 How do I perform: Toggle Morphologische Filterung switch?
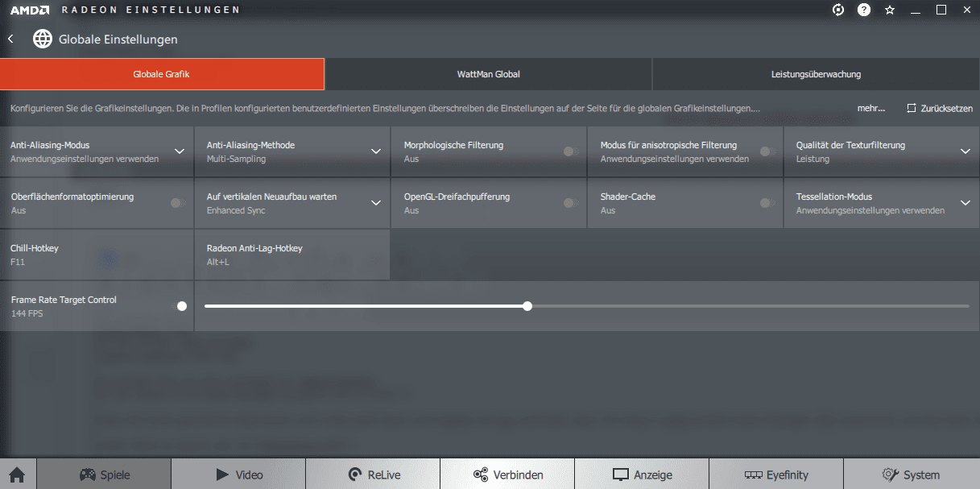[x=572, y=151]
